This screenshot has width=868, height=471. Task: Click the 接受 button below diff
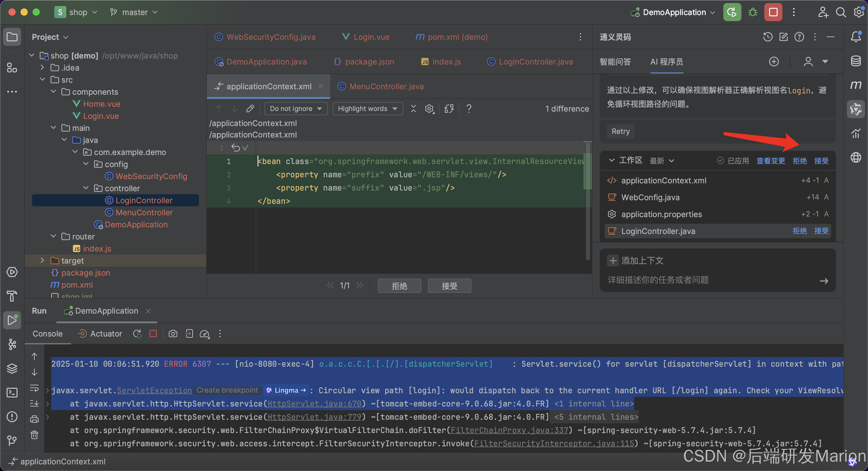pos(449,286)
